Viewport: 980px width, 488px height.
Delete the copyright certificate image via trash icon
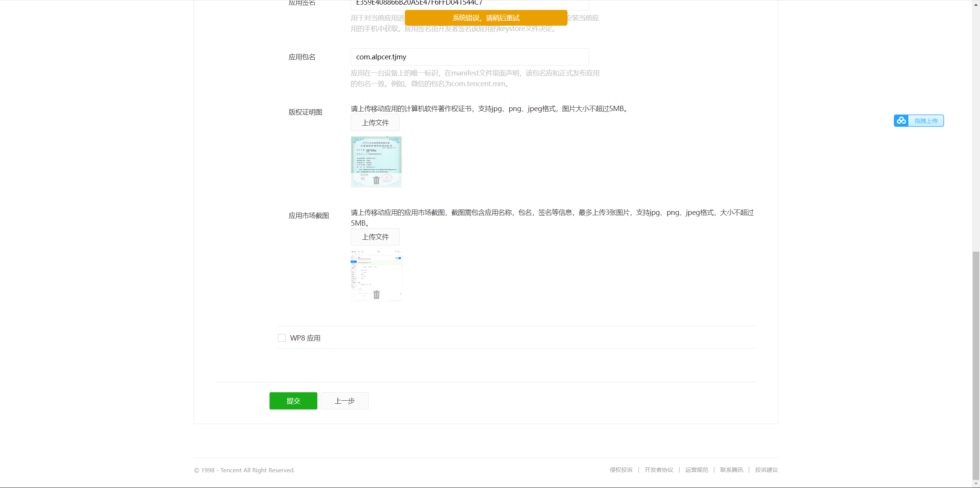tap(376, 180)
